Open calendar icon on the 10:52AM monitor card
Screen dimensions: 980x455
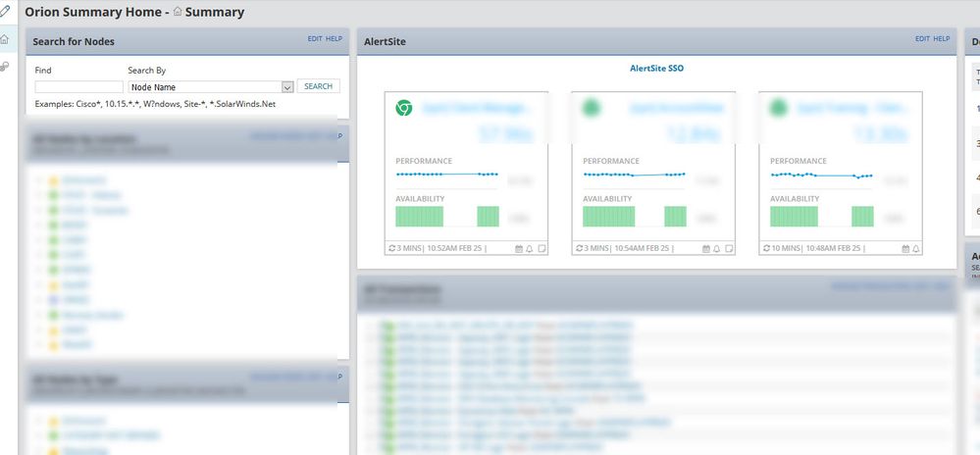pos(519,249)
